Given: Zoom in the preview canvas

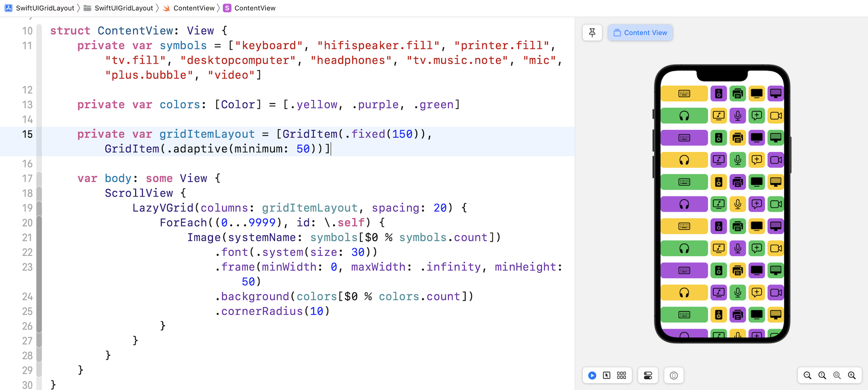Looking at the screenshot, I should tap(852, 376).
